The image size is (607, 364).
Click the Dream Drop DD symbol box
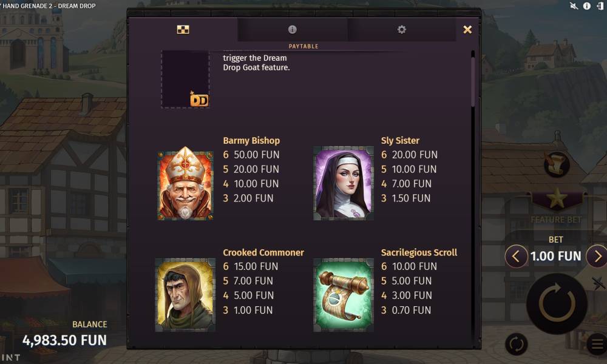(185, 79)
